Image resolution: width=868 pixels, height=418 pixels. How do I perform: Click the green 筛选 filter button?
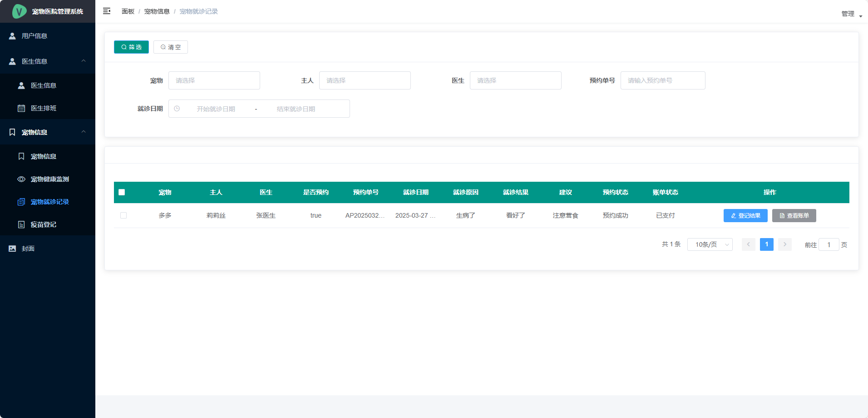pos(131,47)
